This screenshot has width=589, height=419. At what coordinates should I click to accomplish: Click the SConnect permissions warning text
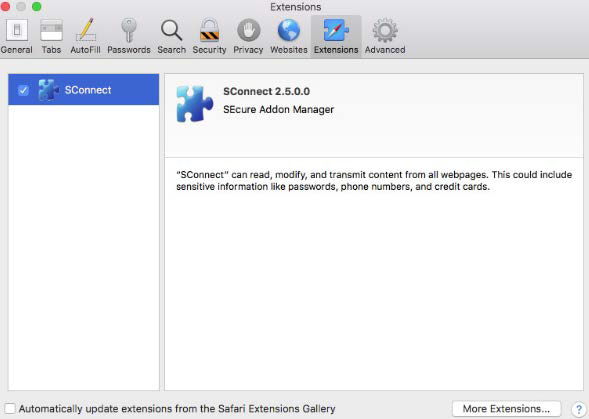coord(374,180)
